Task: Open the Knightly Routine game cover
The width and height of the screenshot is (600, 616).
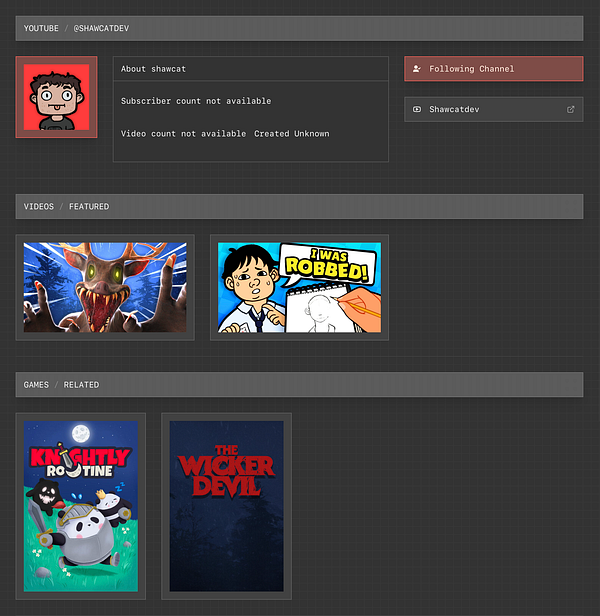Action: tap(81, 506)
